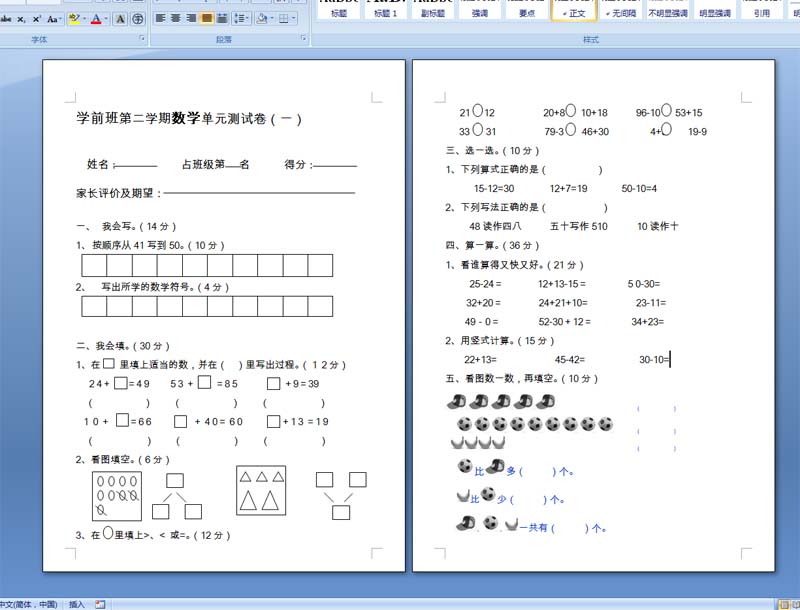
Task: Apply the 标题 style
Action: tap(339, 10)
